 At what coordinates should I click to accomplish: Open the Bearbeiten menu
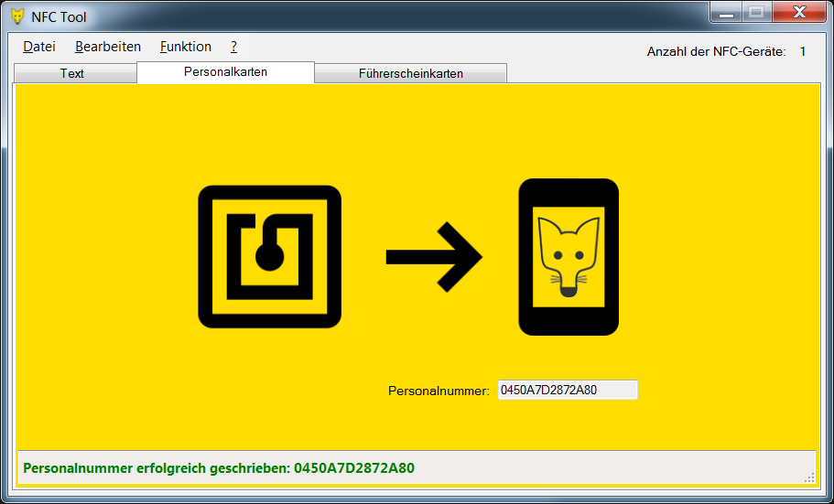[108, 47]
